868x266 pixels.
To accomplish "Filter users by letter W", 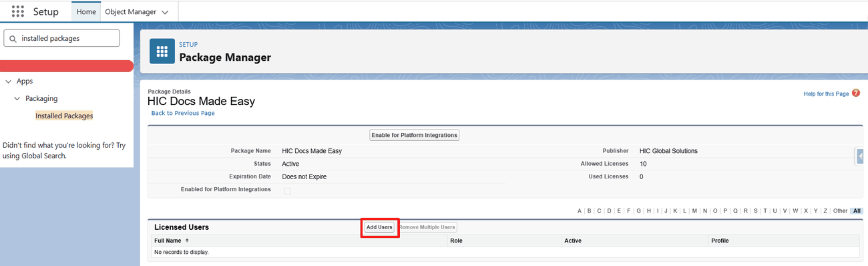I will pos(795,211).
